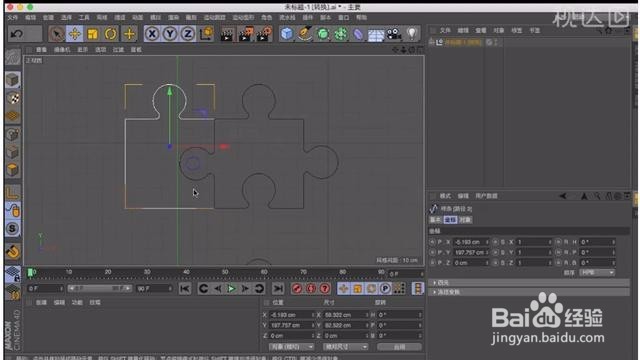Click the Floor environment icon
The width and height of the screenshot is (640, 360).
pyautogui.click(x=376, y=35)
